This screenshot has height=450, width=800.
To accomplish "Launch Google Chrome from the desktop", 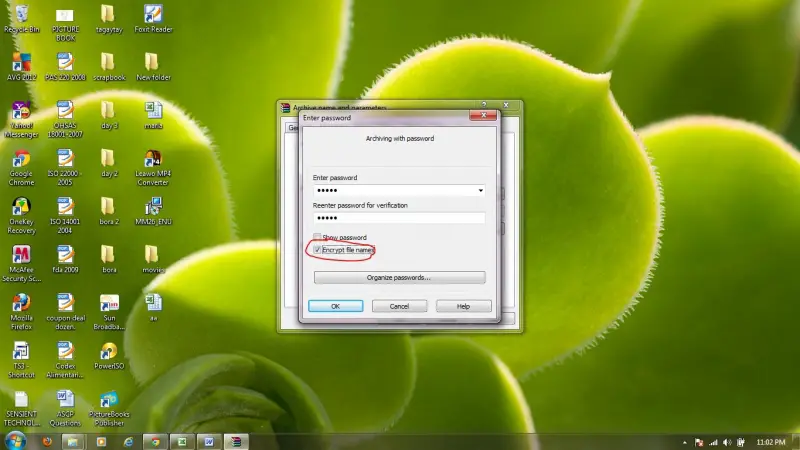I will pos(21,167).
